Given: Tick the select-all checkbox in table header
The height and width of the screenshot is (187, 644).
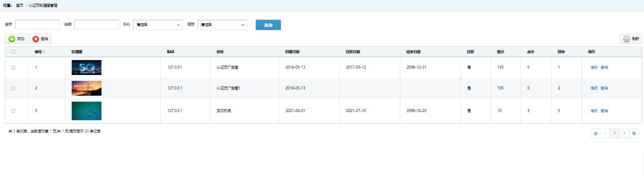Looking at the screenshot, I should 13,52.
